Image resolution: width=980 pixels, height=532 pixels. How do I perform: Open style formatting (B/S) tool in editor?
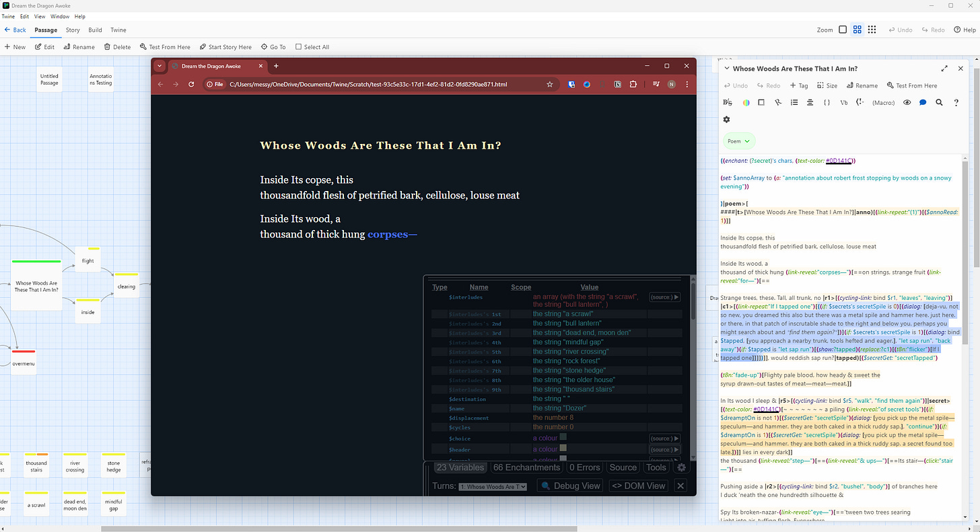coord(727,103)
